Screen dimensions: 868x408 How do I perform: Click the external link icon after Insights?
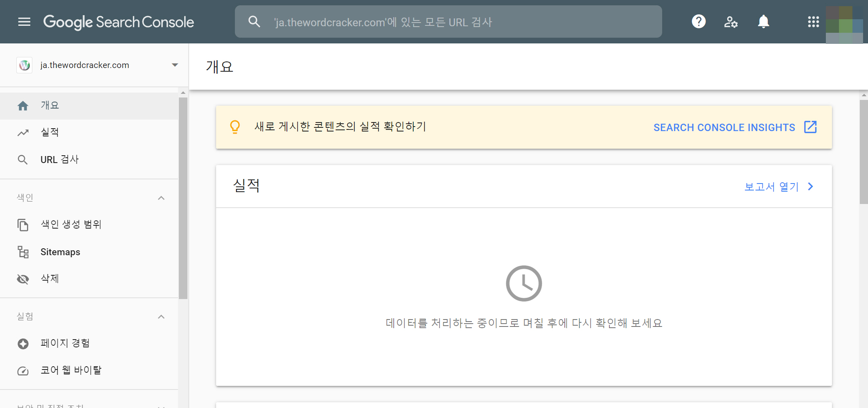click(810, 127)
